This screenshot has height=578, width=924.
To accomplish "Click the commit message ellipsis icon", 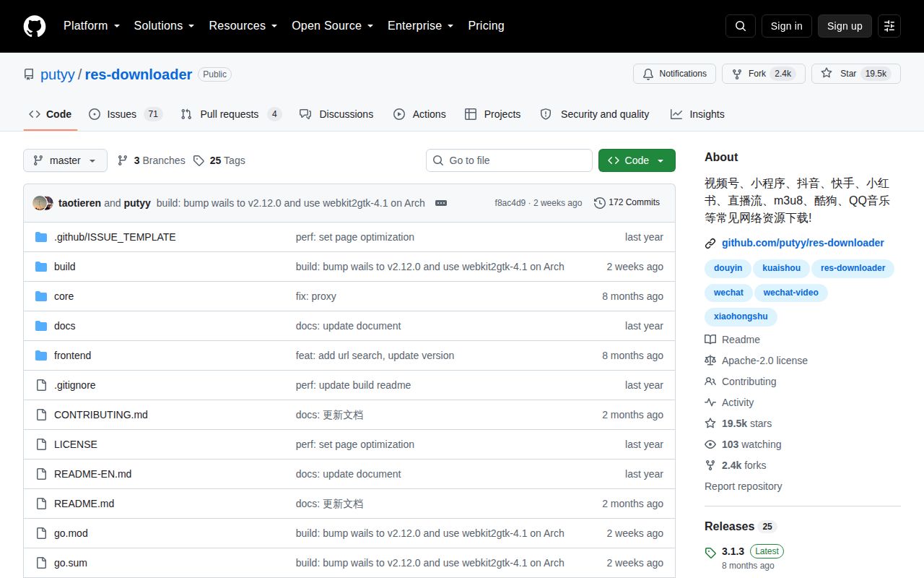I will 441,203.
